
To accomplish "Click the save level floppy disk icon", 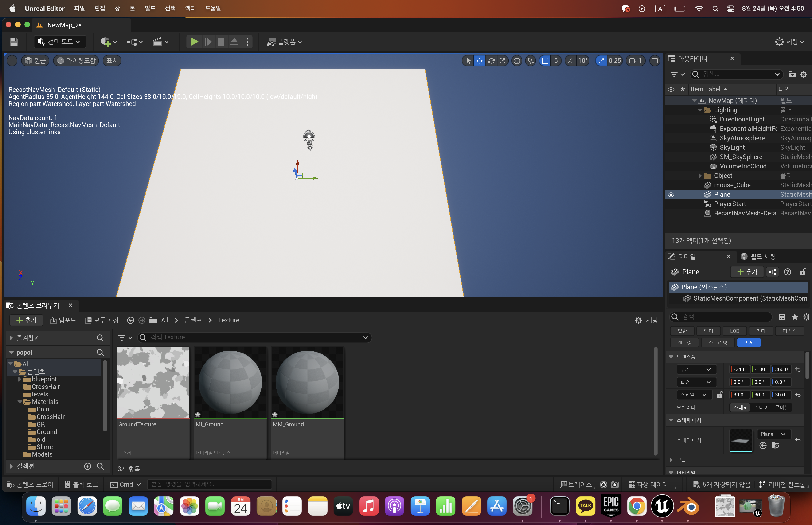I will (x=14, y=42).
